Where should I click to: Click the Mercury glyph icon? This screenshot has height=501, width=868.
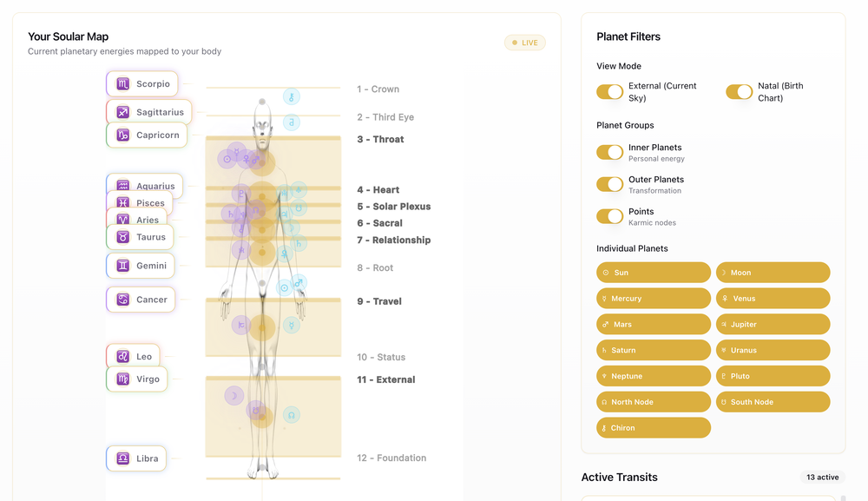(604, 298)
